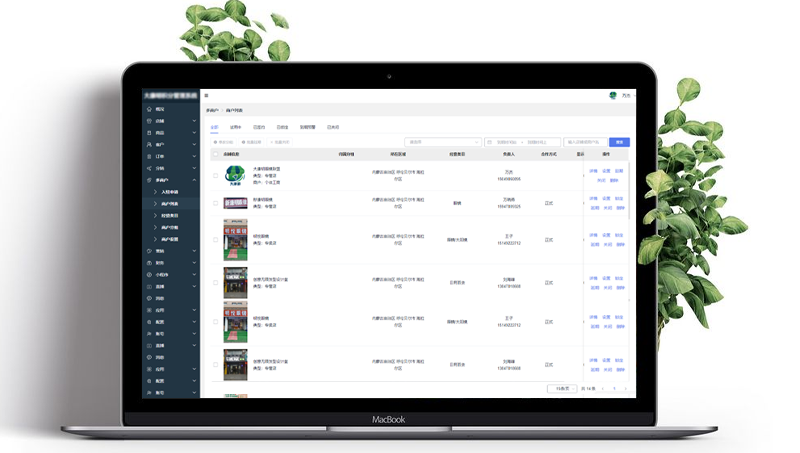This screenshot has width=800, height=453.
Task: Open 经营类目 submenu item
Action: [x=169, y=216]
